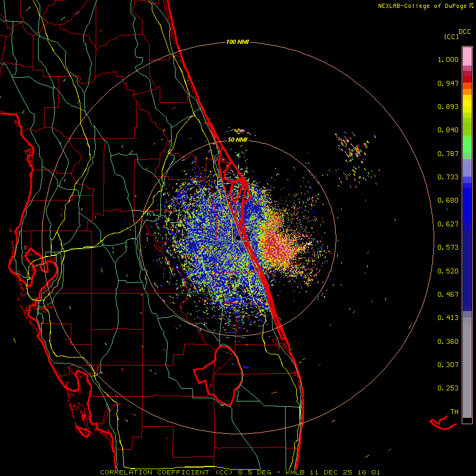The height and width of the screenshot is (476, 476).
Task: Select the 0.893 legend value
Action: 448,106
